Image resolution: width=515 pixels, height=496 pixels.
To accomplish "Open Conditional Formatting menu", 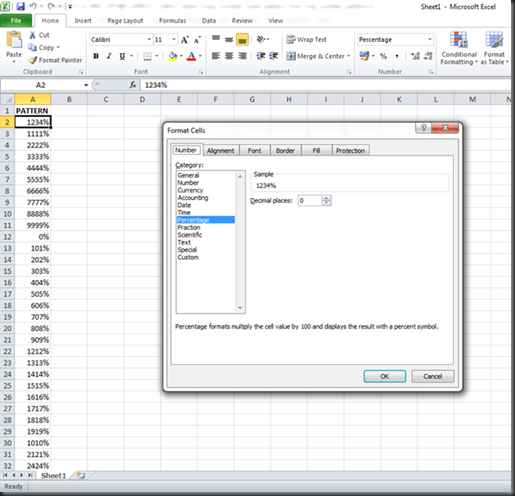I will (x=459, y=48).
